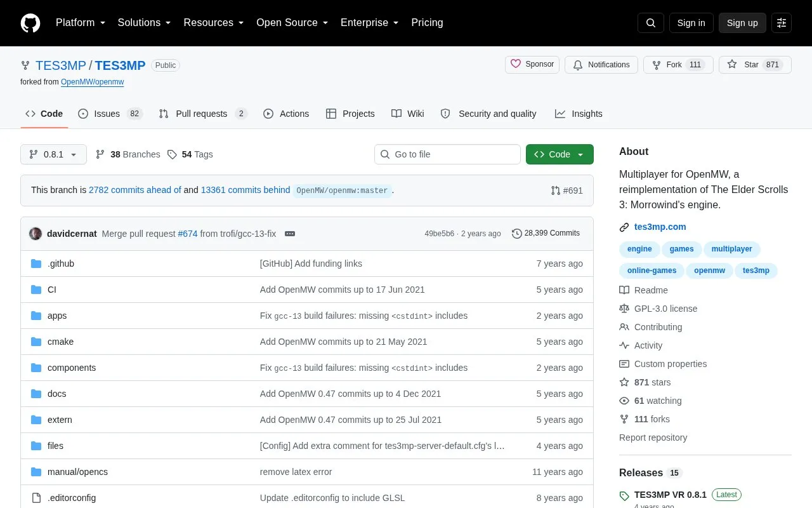This screenshot has height=508, width=812.
Task: Open the 0.8.1 branch selector dropdown
Action: click(x=53, y=154)
